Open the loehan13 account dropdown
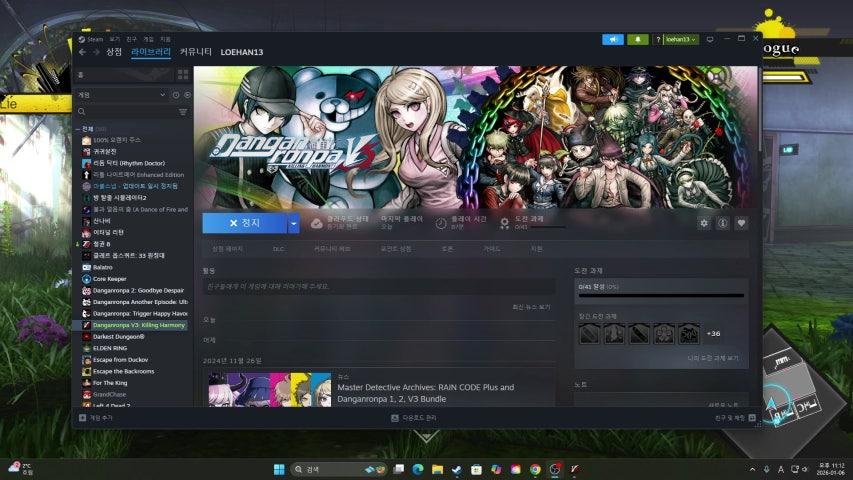This screenshot has width=853, height=480. pyautogui.click(x=679, y=39)
